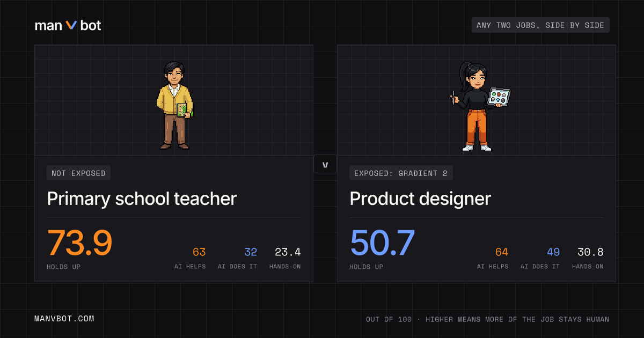The width and height of the screenshot is (644, 338).
Task: Click the 'EXPOSED: GRADIENT 2' badge
Action: 401,173
